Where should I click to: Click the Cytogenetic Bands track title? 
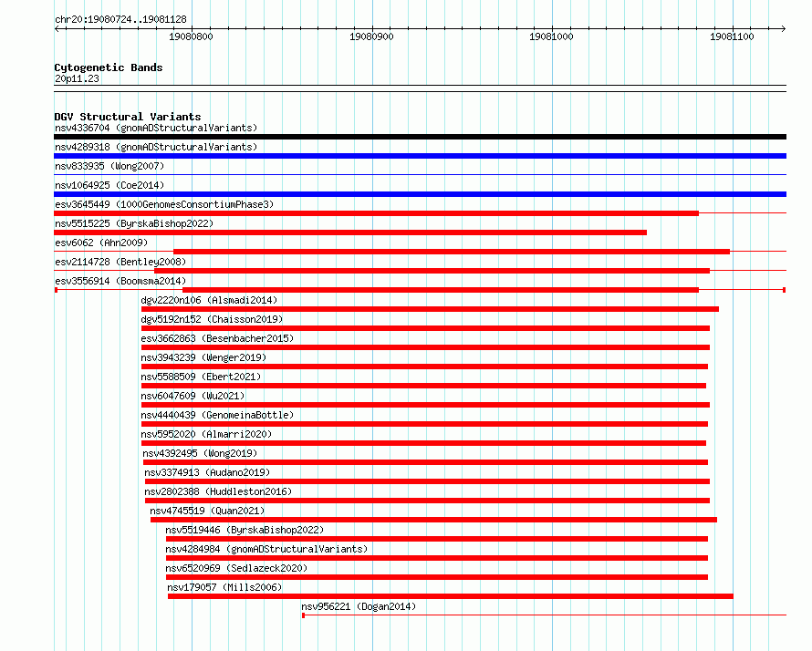tap(109, 67)
